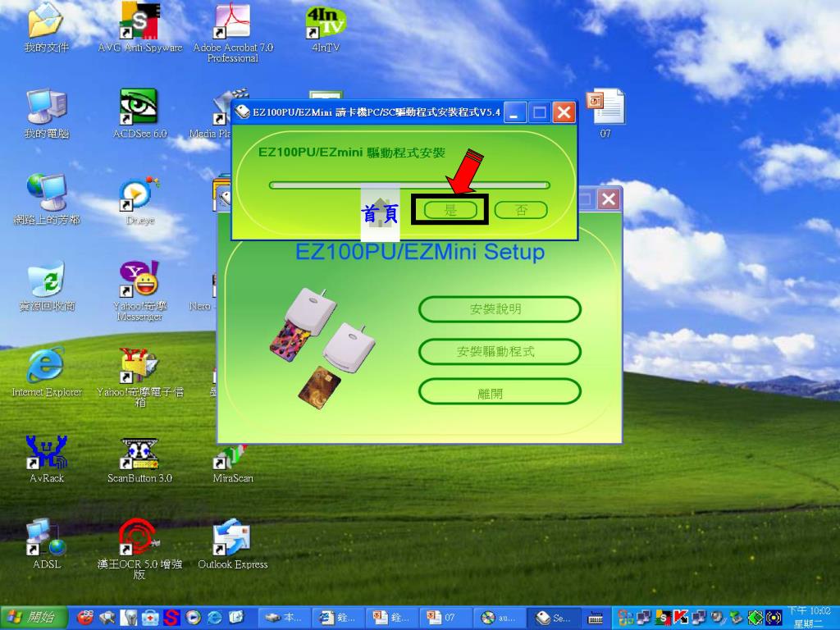Open the 我的文件 desktop folder
Screen dimensions: 840x630
point(46,28)
